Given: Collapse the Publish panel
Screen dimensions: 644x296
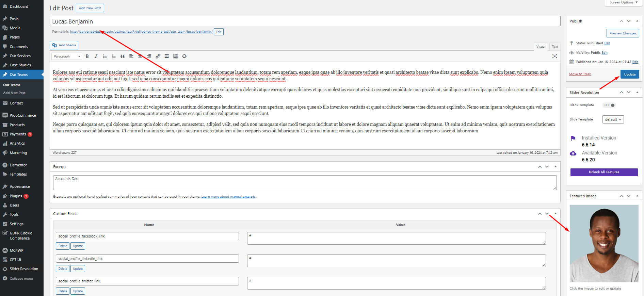Looking at the screenshot, I should pos(637,21).
